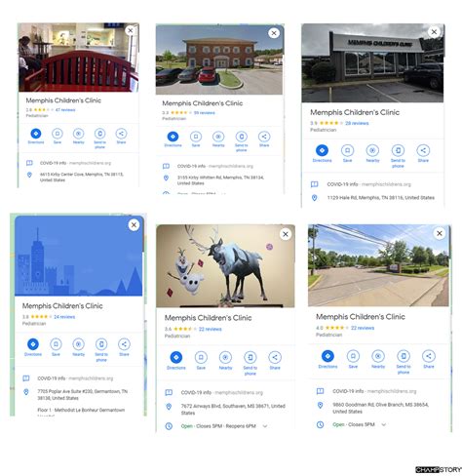Save the Kirby Center Cove clinic
This screenshot has width=462, height=476.
(x=58, y=134)
